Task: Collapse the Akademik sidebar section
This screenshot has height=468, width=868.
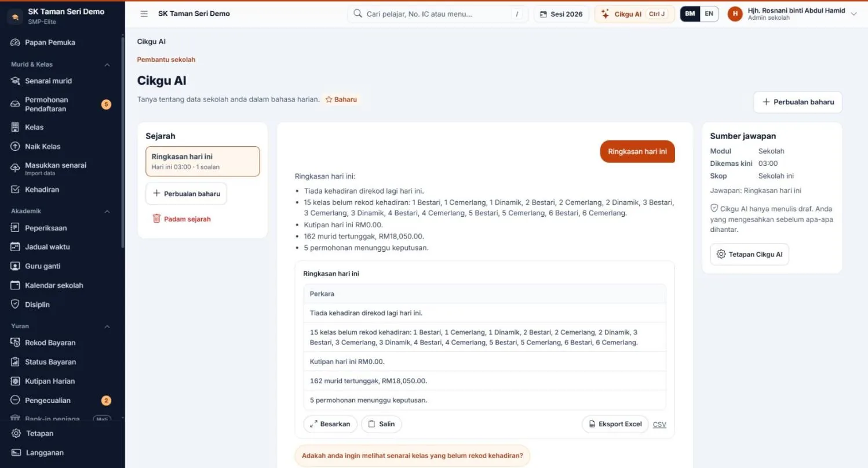Action: (107, 211)
